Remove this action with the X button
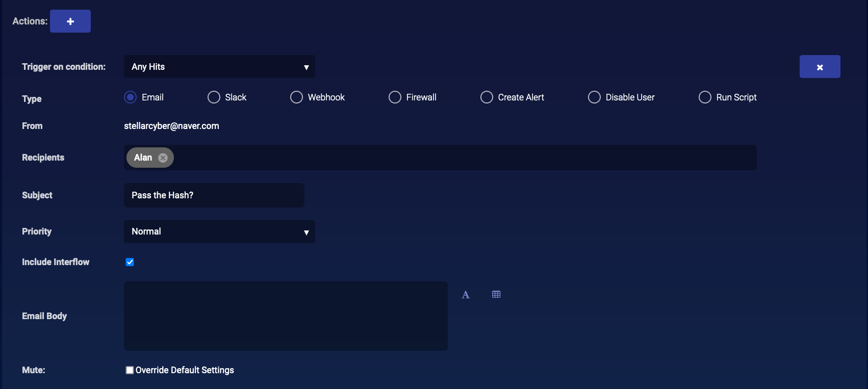 pos(820,67)
